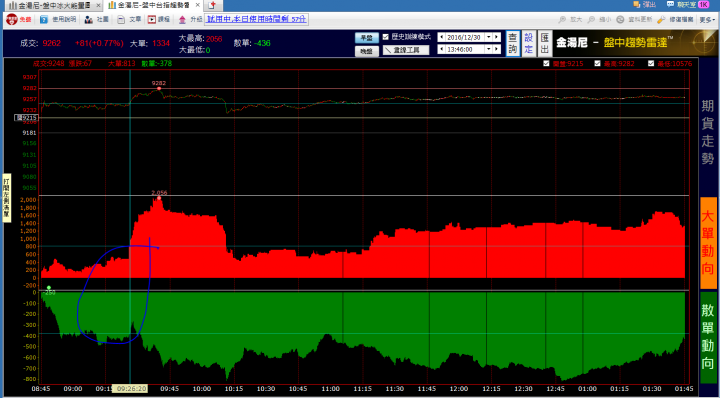The image size is (720, 398).
Task: Click the 查詢 query button
Action: click(x=513, y=44)
